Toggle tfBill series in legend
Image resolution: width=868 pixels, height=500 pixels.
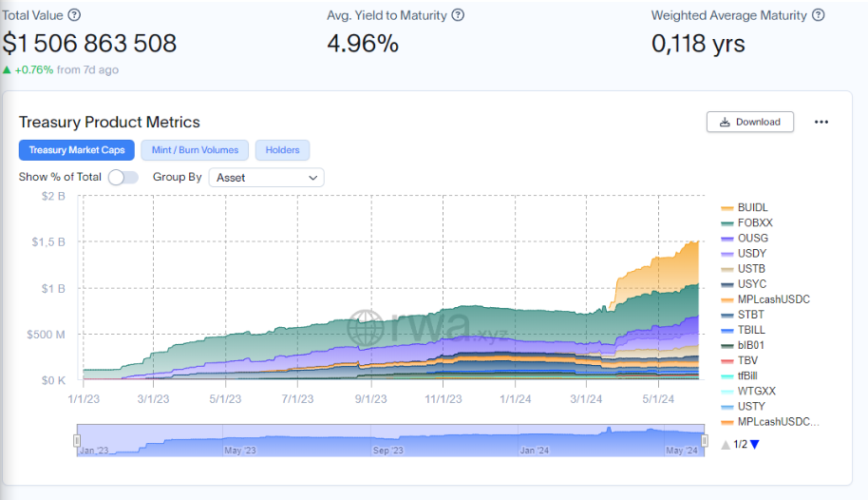tap(739, 375)
